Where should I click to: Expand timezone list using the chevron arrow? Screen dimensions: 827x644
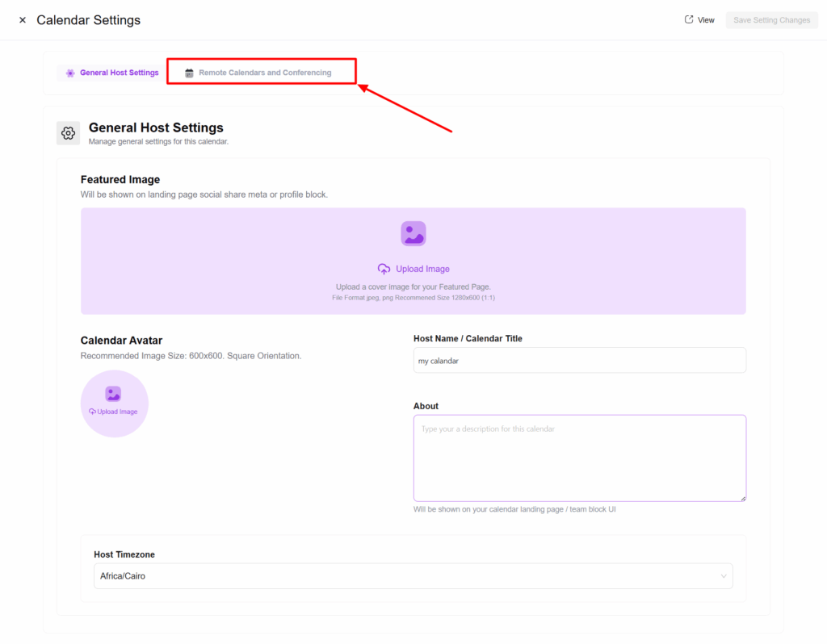[x=723, y=576]
